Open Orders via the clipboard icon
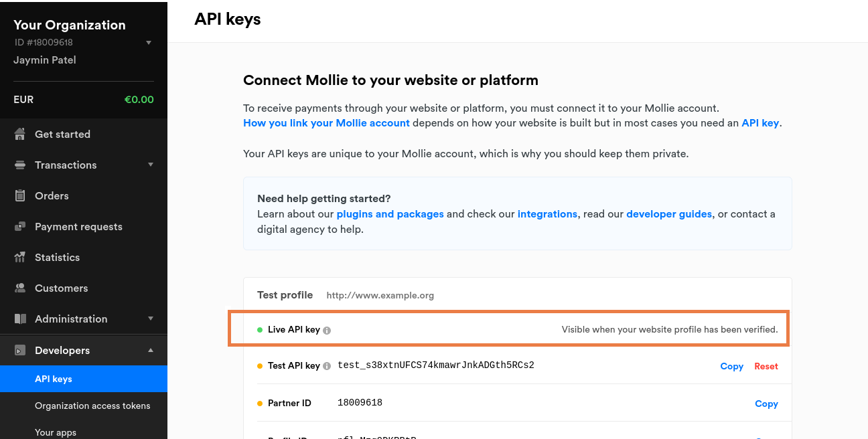The width and height of the screenshot is (868, 439). 19,195
